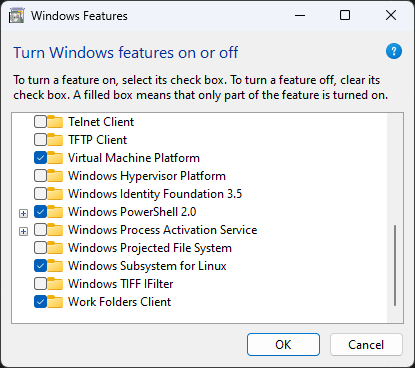The height and width of the screenshot is (368, 415).
Task: Click the Windows Identity Foundation 3.5 folder icon
Action: [55, 194]
